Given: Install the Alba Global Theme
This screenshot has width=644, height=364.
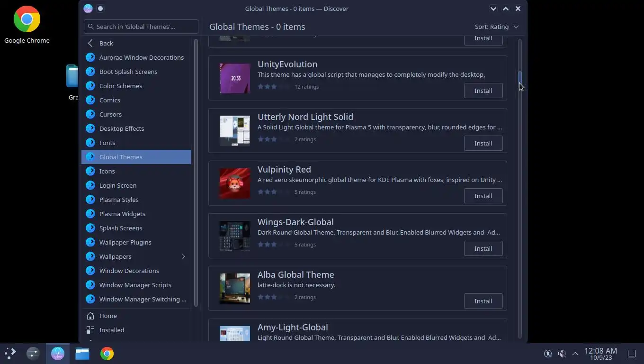Looking at the screenshot, I should (x=483, y=301).
